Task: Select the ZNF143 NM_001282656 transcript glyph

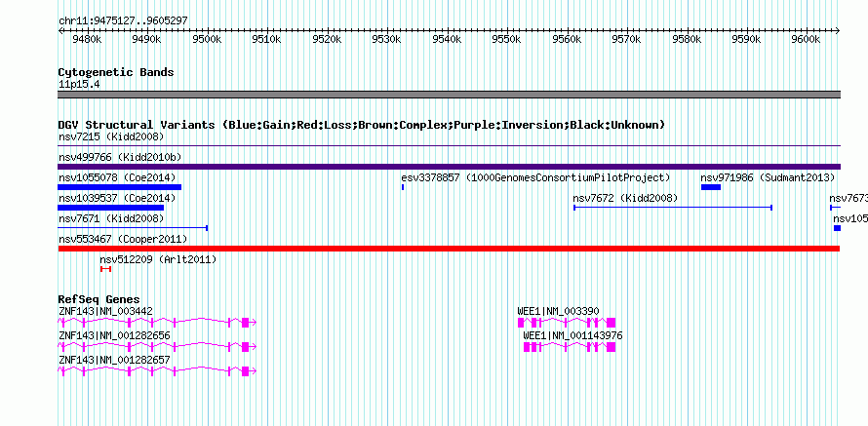Action: pyautogui.click(x=157, y=347)
